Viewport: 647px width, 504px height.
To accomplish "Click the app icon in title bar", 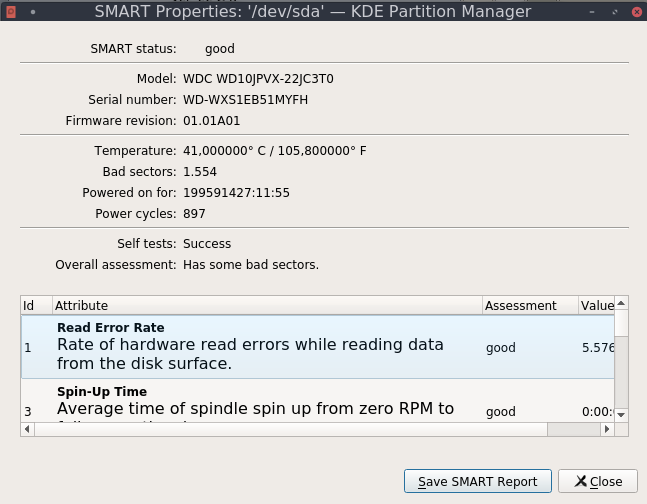I will point(11,12).
